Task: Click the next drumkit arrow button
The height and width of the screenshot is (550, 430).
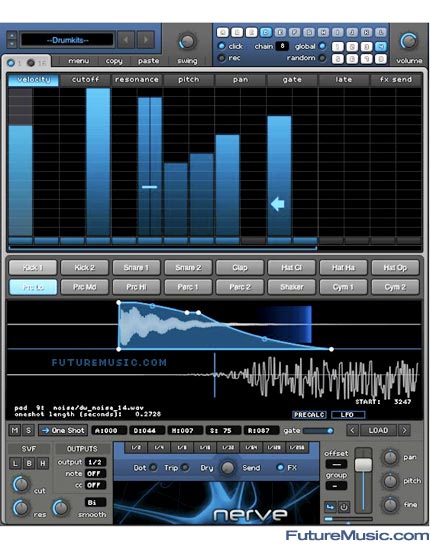Action: pos(146,40)
